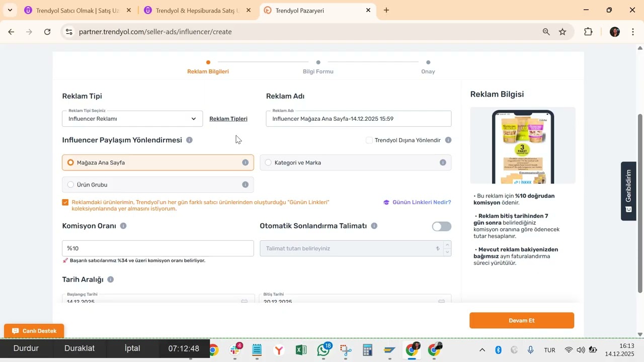Click info icon beside Komisyon Oranı

tap(123, 226)
